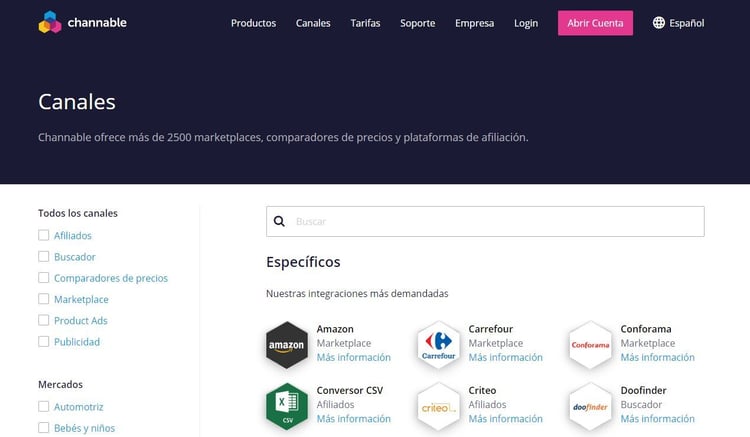Click Más información under Conforama
750x437 pixels.
click(x=658, y=357)
